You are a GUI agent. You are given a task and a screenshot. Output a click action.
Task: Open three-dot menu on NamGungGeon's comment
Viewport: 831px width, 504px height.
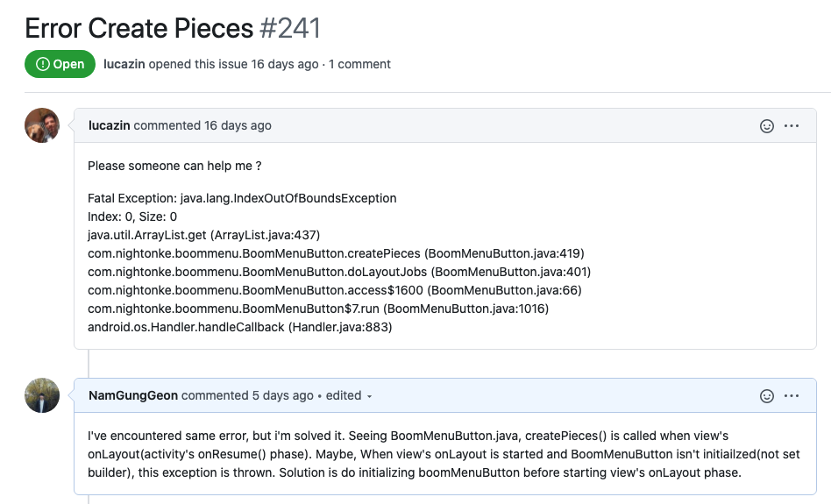point(792,396)
